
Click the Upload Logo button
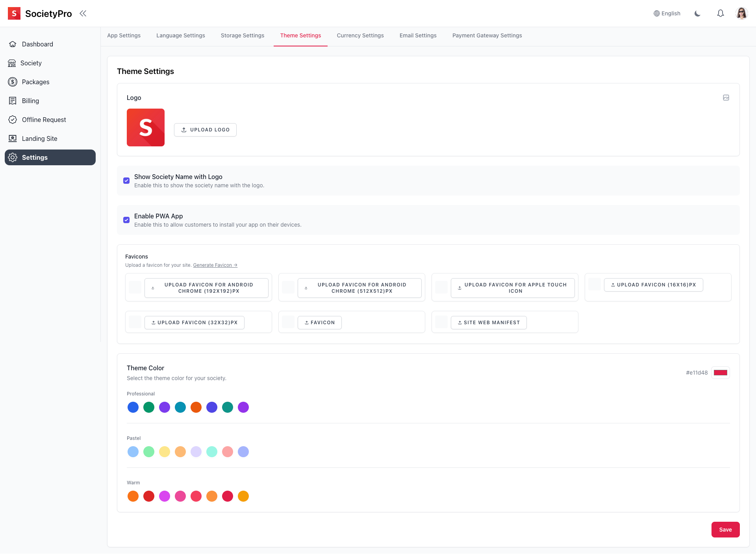(x=205, y=130)
